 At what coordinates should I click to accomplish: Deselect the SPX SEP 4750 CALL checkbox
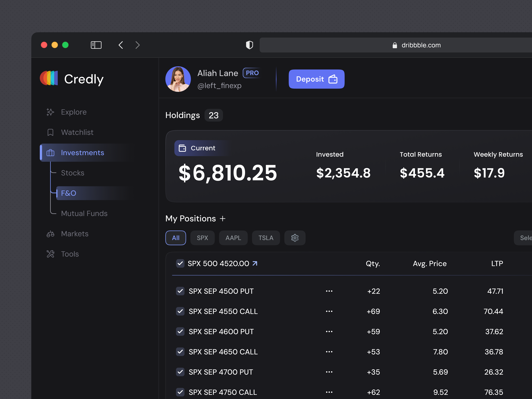point(180,392)
